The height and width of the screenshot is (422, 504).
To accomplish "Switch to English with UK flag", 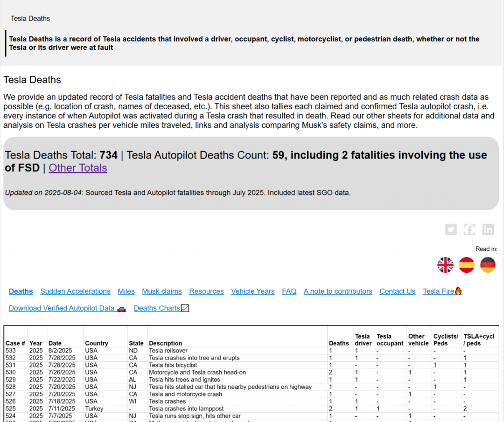I will point(446,265).
